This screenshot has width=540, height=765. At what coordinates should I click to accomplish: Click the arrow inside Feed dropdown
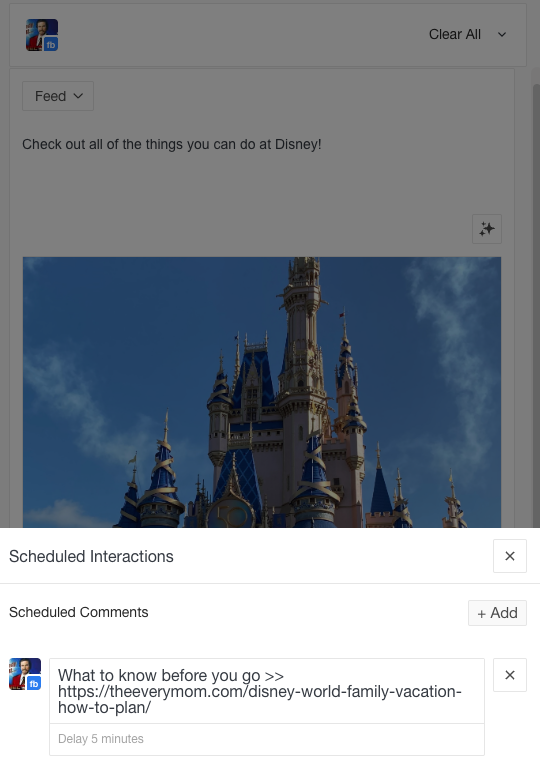[x=78, y=96]
